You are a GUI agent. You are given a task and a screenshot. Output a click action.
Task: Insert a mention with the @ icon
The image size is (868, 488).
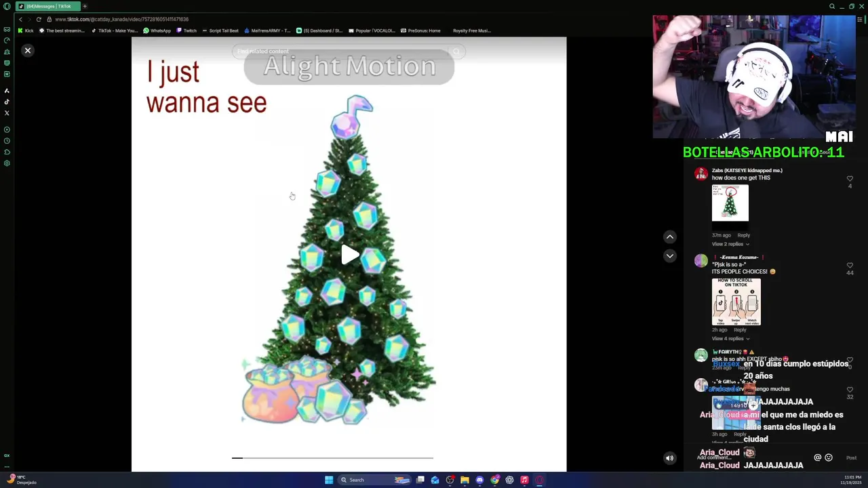pyautogui.click(x=817, y=458)
